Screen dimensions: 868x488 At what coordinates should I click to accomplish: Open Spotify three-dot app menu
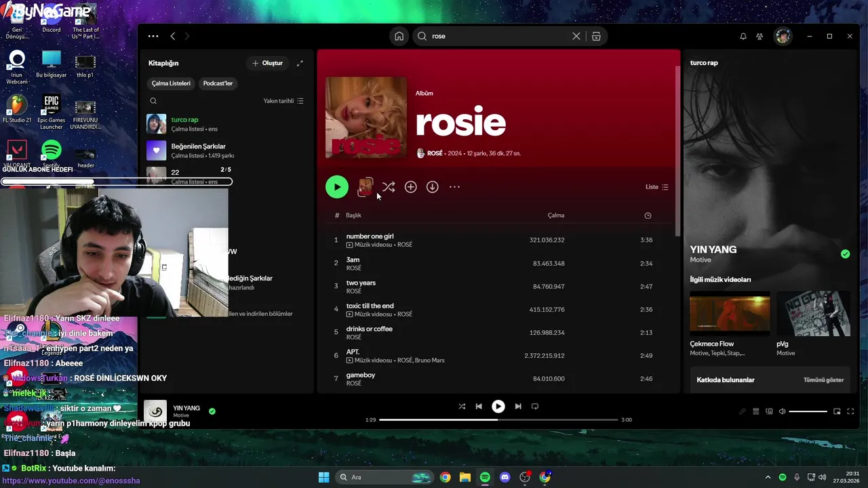153,36
